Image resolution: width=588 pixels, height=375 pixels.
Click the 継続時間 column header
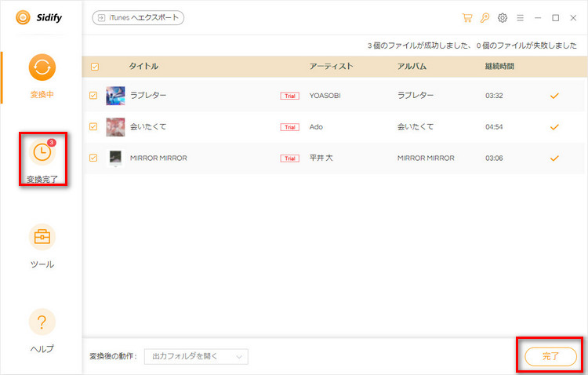[x=499, y=66]
